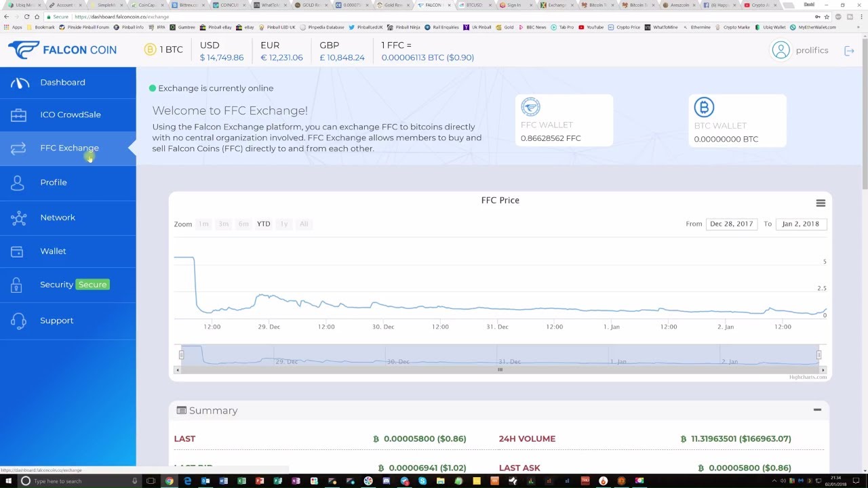
Task: Click the Support headset icon
Action: [18, 321]
